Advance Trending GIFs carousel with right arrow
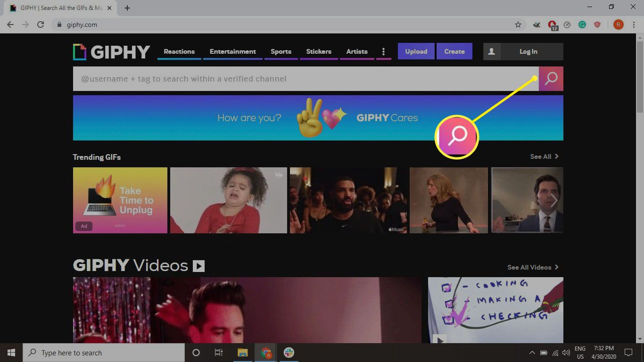 tap(554, 200)
